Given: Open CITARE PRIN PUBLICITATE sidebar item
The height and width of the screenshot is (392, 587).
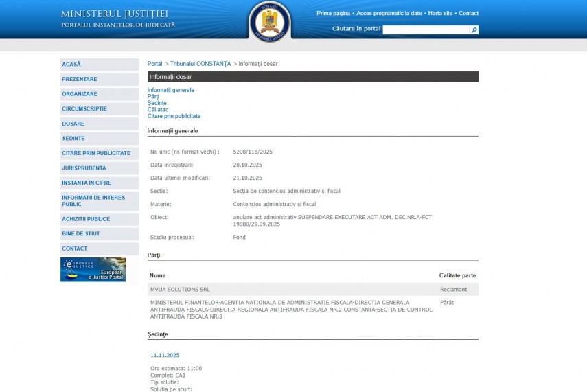Looking at the screenshot, I should click(95, 153).
